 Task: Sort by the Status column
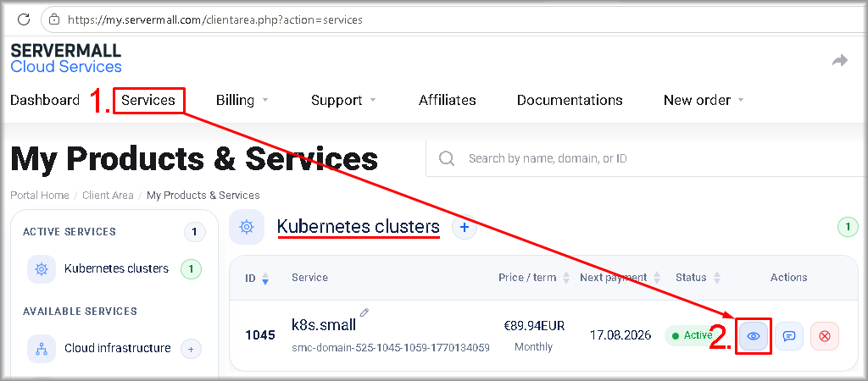[698, 278]
